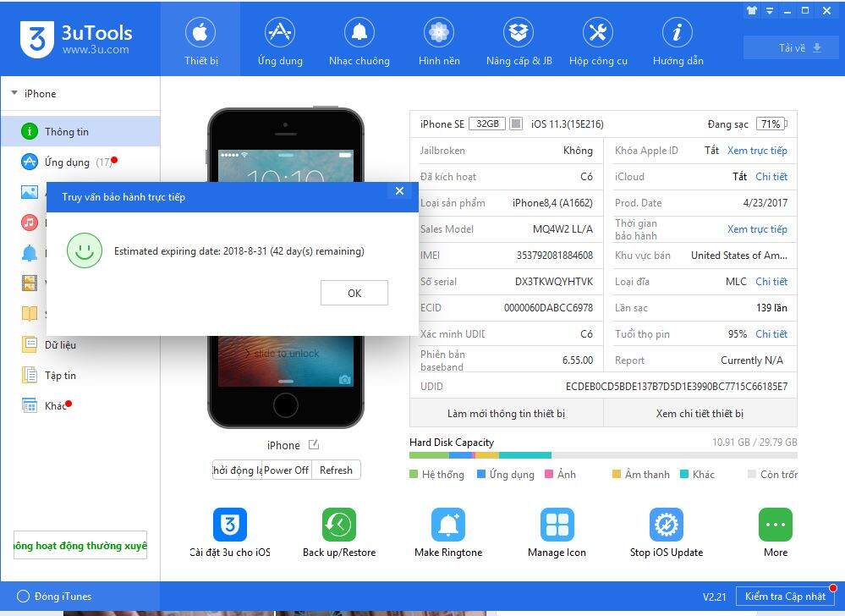Image resolution: width=845 pixels, height=616 pixels.
Task: Open the Hộp công cụ toolbox
Action: (598, 42)
